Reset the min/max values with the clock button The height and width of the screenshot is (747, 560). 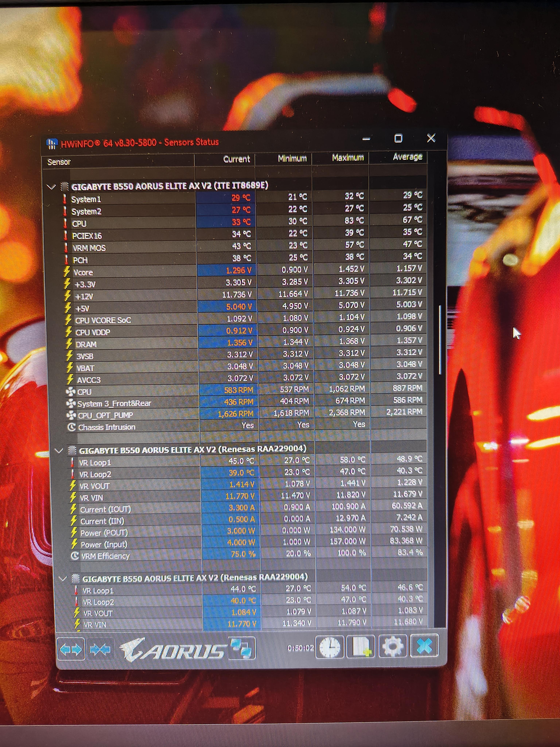(x=329, y=647)
